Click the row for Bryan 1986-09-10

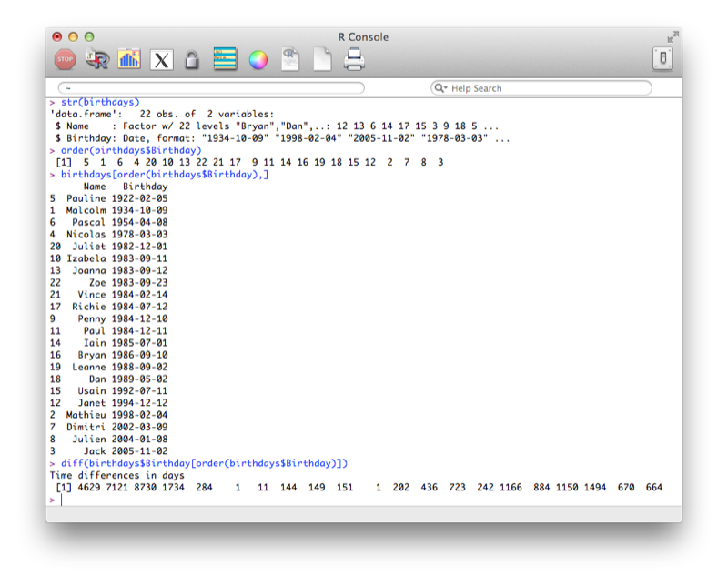click(x=108, y=355)
